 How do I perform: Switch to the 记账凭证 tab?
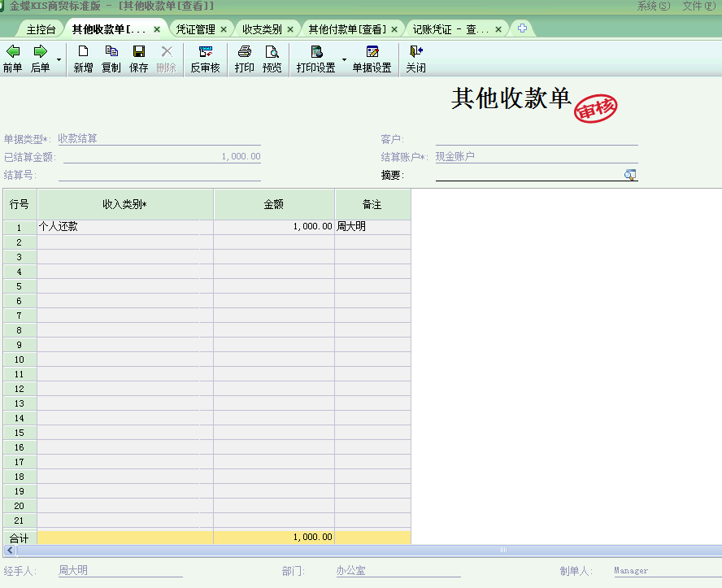coord(450,29)
